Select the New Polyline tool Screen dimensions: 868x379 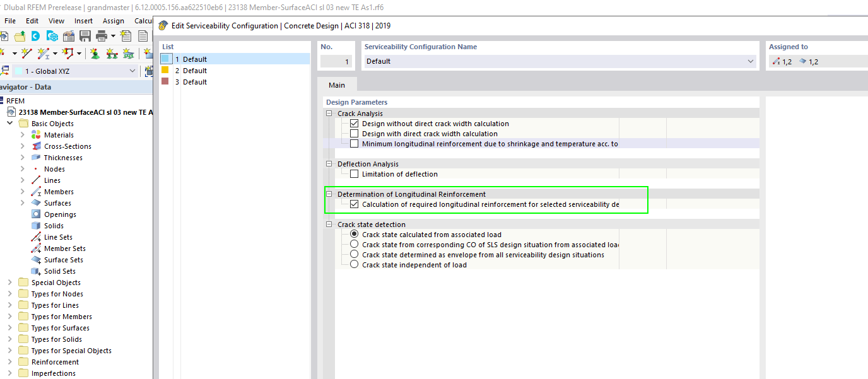click(x=67, y=53)
